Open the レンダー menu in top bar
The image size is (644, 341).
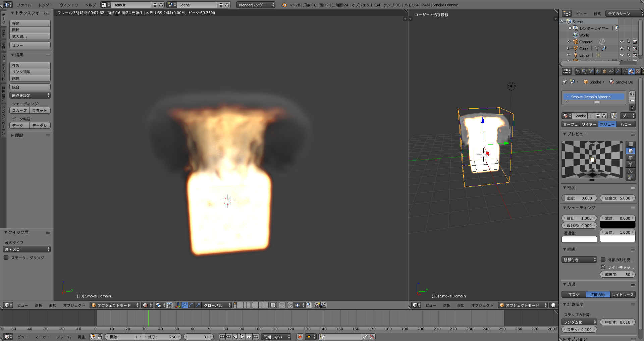45,5
